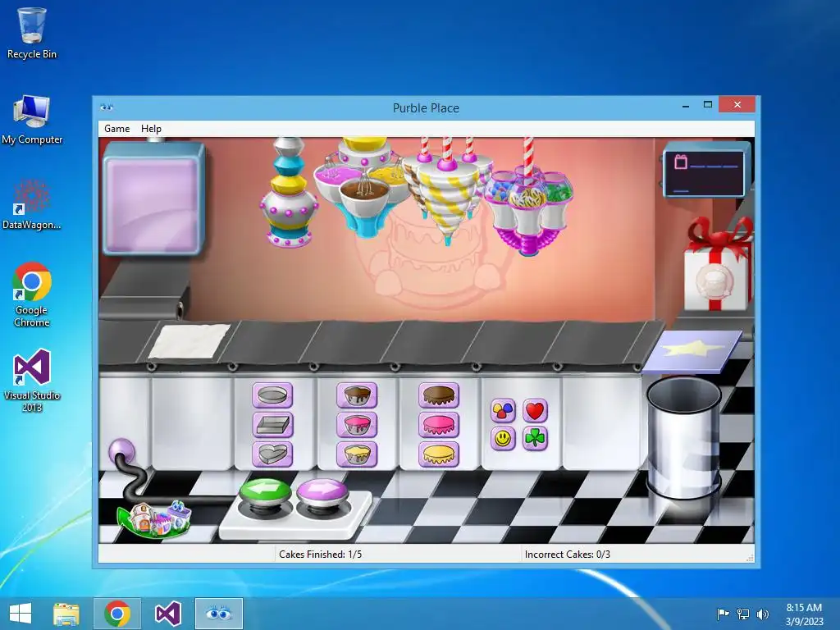Select Visual Studio 2013 desktop shortcut
The image size is (840, 630).
[x=32, y=381]
